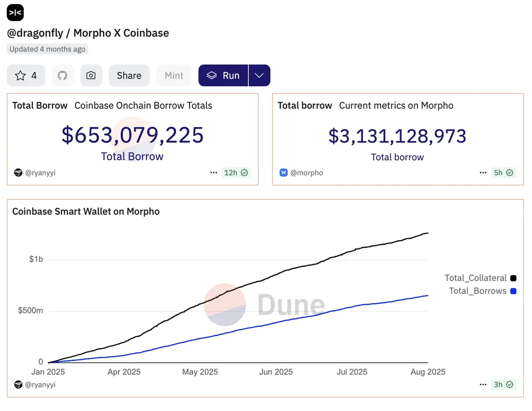Open the ellipsis menu on the Smart Wallet chart
The width and height of the screenshot is (532, 411).
coord(483,384)
